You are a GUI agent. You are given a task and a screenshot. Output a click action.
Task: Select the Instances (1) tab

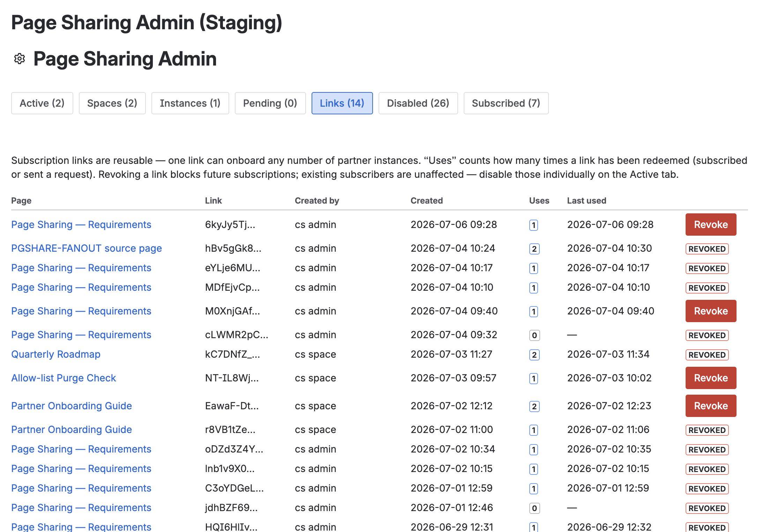pyautogui.click(x=190, y=103)
